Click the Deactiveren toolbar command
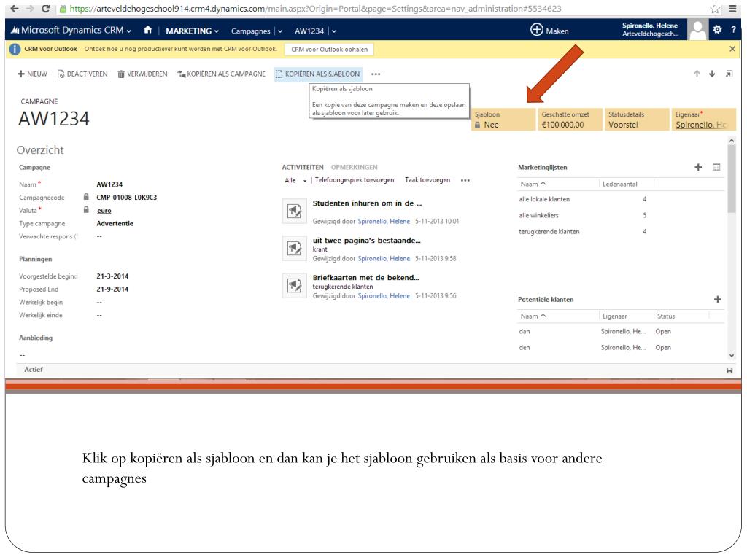The height and width of the screenshot is (560, 747). [82, 74]
